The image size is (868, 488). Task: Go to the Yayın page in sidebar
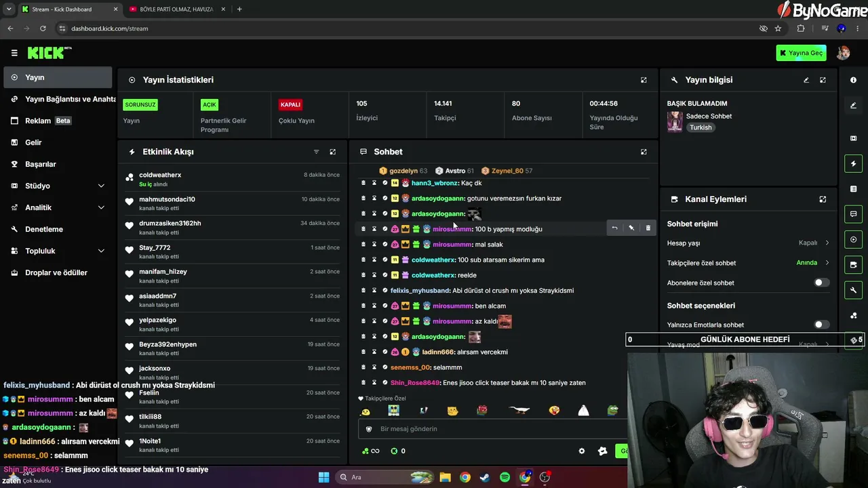tap(58, 77)
